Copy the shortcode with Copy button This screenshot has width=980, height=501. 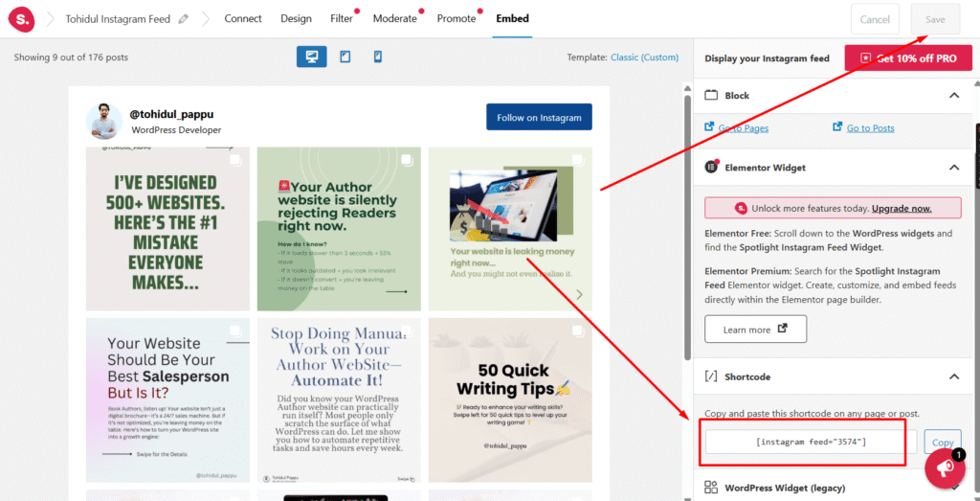[943, 443]
